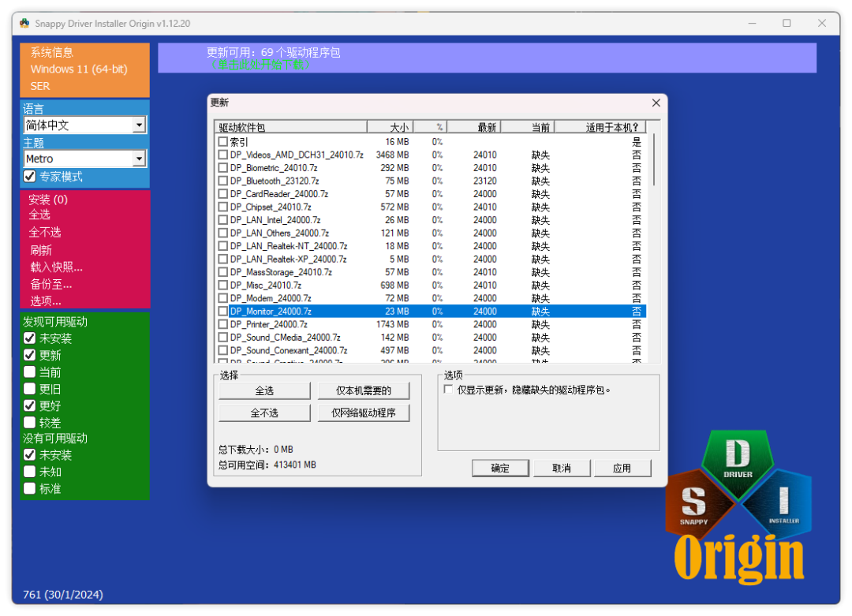Click 刷新 in the sidebar
The image size is (852, 616).
[41, 250]
